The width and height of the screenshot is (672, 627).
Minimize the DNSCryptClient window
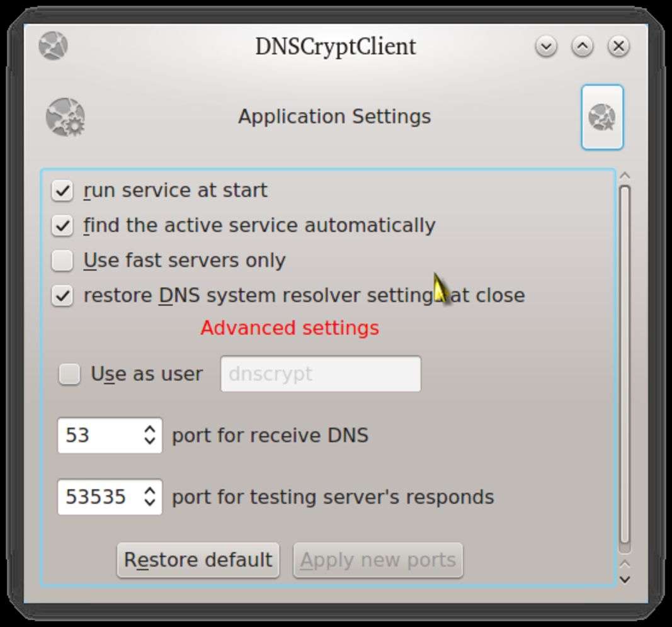[546, 46]
